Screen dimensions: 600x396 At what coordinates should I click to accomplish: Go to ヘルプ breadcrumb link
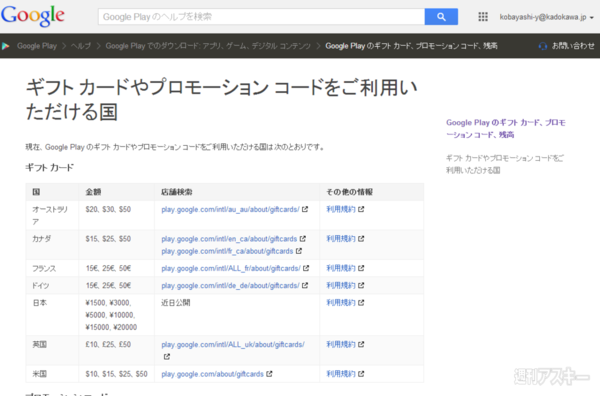81,46
